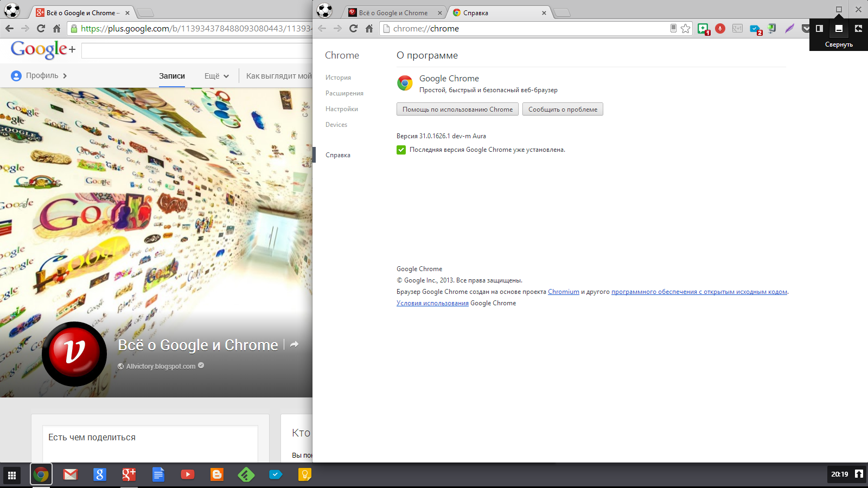Switch to Всё о Google и Chrome tab in right window
Screen dimensions: 868x488
(x=394, y=12)
